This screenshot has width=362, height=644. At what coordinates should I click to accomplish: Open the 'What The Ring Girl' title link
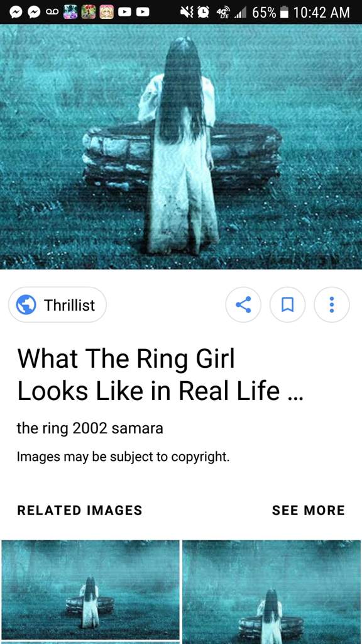coord(160,375)
